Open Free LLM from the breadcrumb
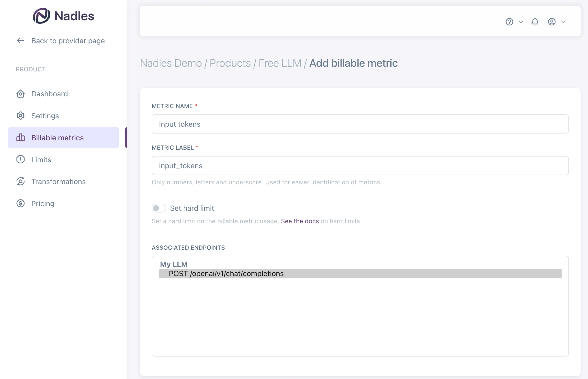588x379 pixels. coord(280,63)
